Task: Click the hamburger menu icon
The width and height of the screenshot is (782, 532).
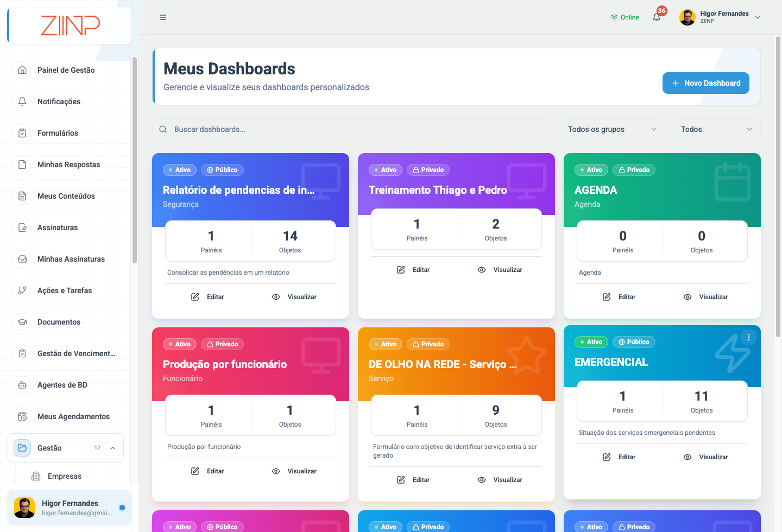Action: 163,17
